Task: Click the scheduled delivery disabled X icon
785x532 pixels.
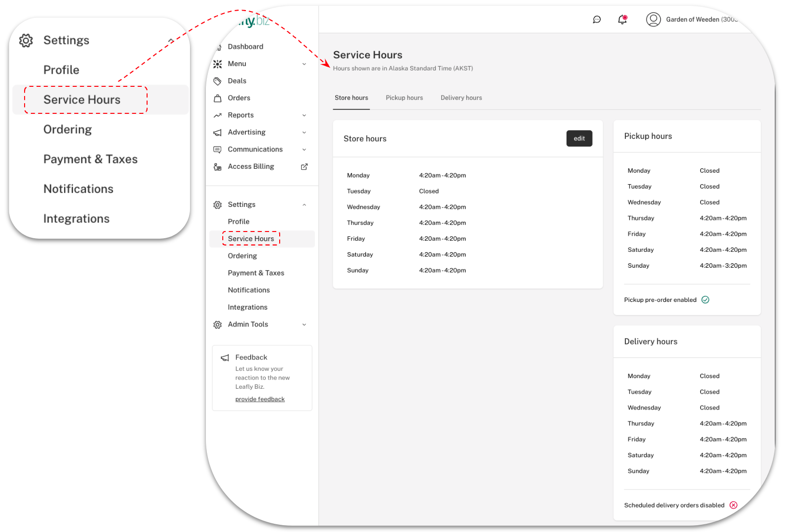Action: [x=733, y=505]
